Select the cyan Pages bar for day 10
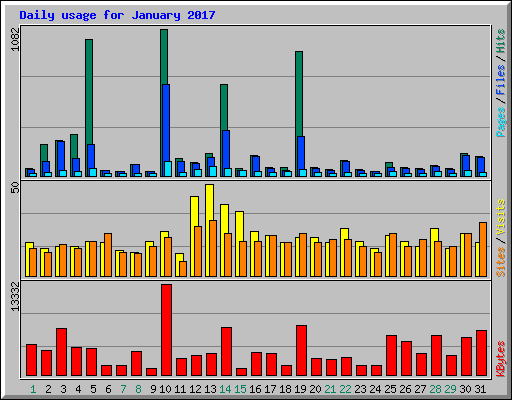The height and width of the screenshot is (400, 512). click(168, 169)
